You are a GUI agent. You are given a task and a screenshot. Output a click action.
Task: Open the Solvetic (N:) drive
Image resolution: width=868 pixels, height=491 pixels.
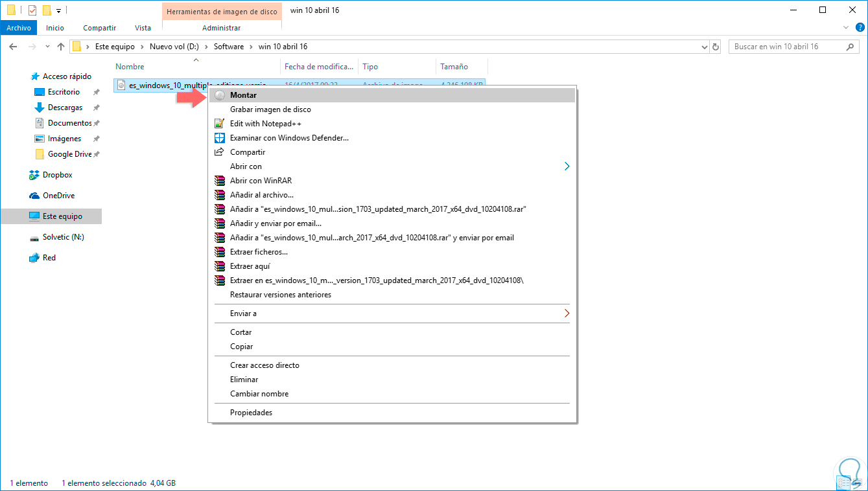point(63,237)
